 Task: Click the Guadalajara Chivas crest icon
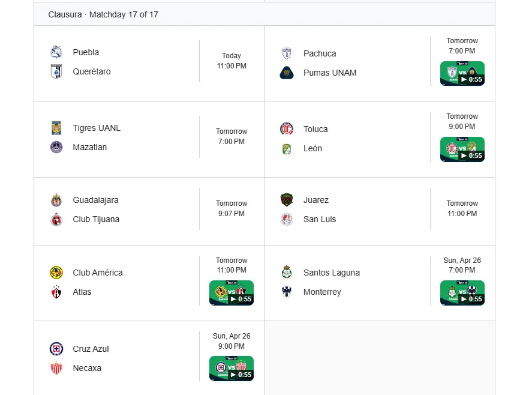[56, 200]
